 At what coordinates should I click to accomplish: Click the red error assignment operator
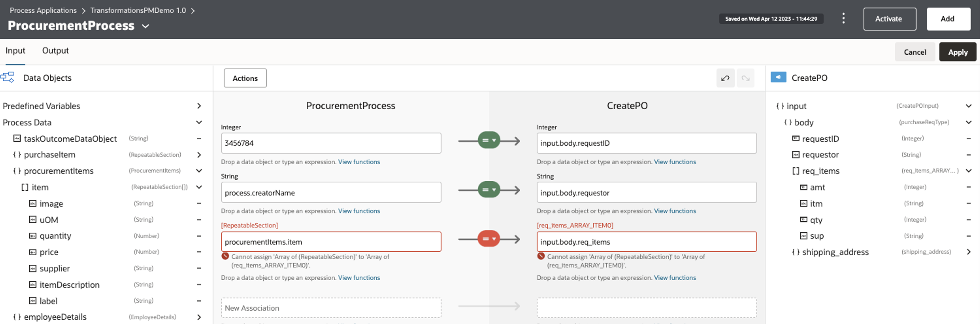pyautogui.click(x=489, y=239)
